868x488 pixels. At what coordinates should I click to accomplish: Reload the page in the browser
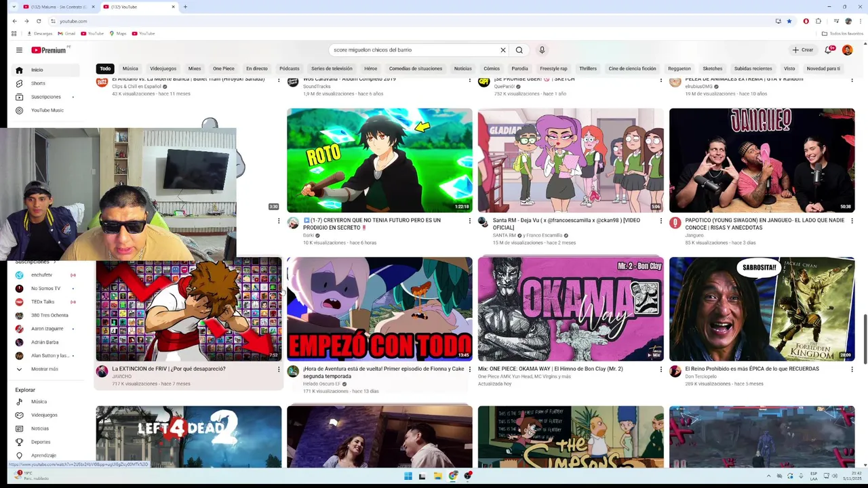pyautogui.click(x=39, y=21)
